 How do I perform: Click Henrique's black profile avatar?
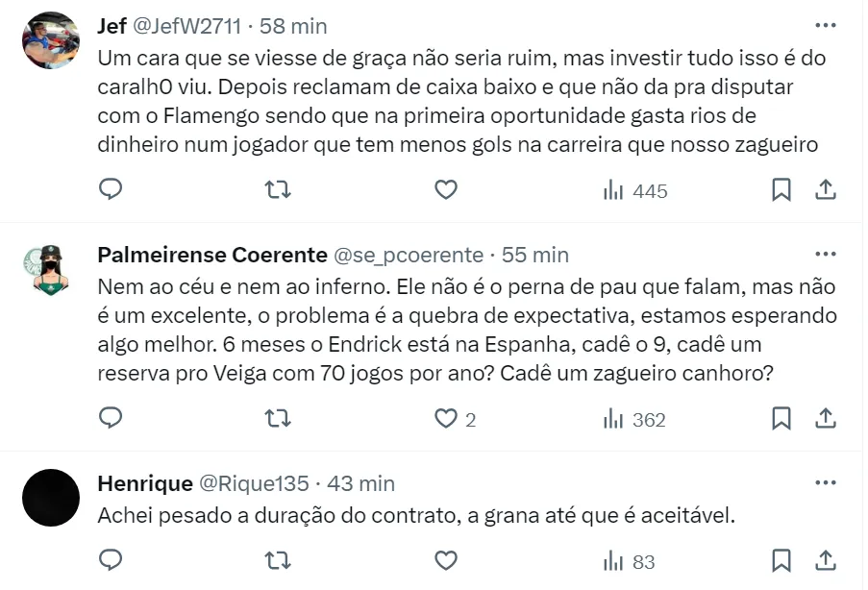[50, 498]
